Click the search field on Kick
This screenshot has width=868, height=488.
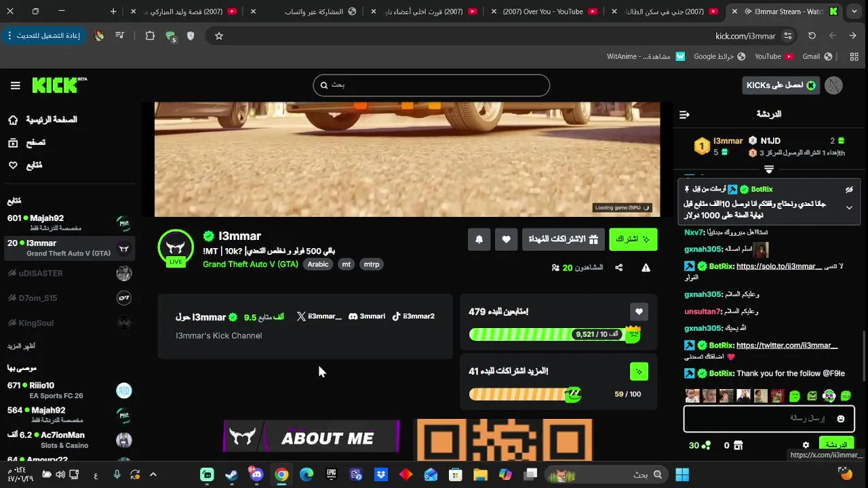tap(431, 85)
